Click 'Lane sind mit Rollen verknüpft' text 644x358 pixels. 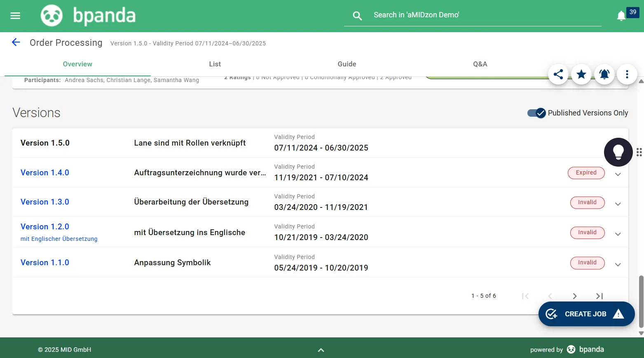(190, 143)
